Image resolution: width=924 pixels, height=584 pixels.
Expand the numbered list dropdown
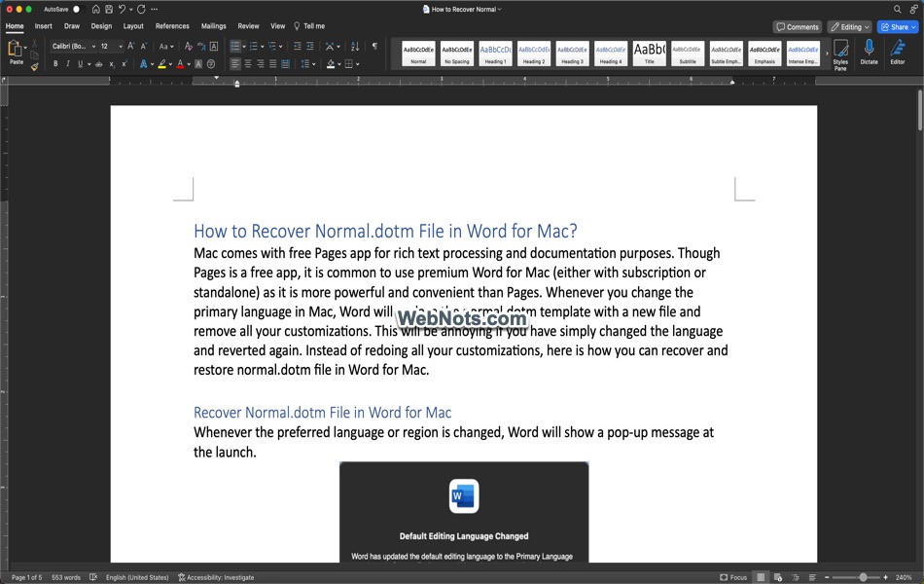pyautogui.click(x=263, y=46)
